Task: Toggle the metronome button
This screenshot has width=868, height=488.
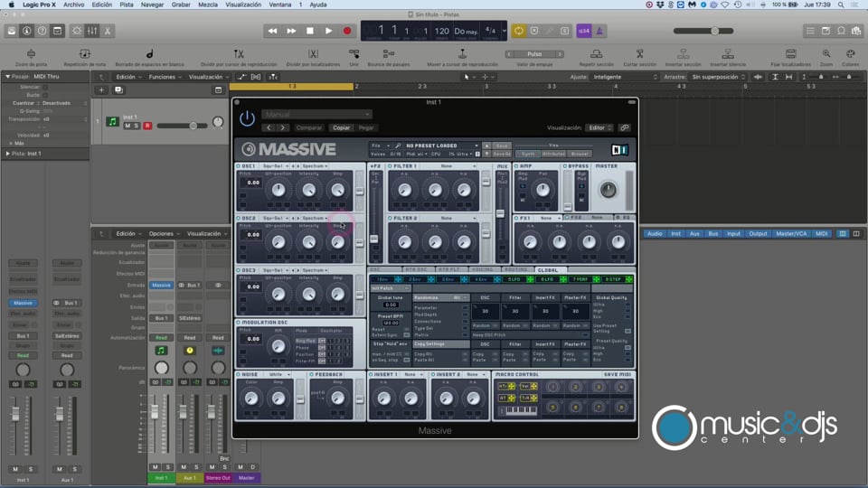Action: click(x=599, y=31)
